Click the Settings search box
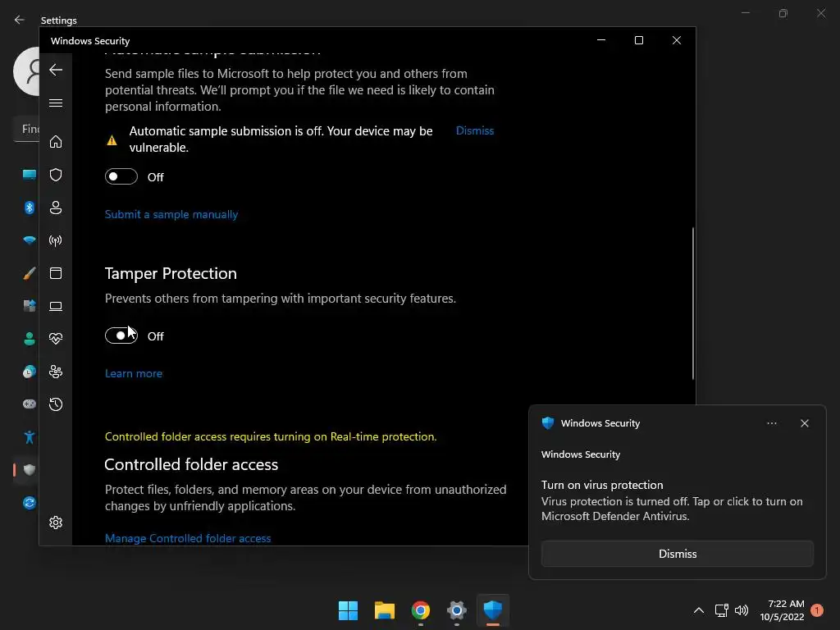 click(27, 129)
